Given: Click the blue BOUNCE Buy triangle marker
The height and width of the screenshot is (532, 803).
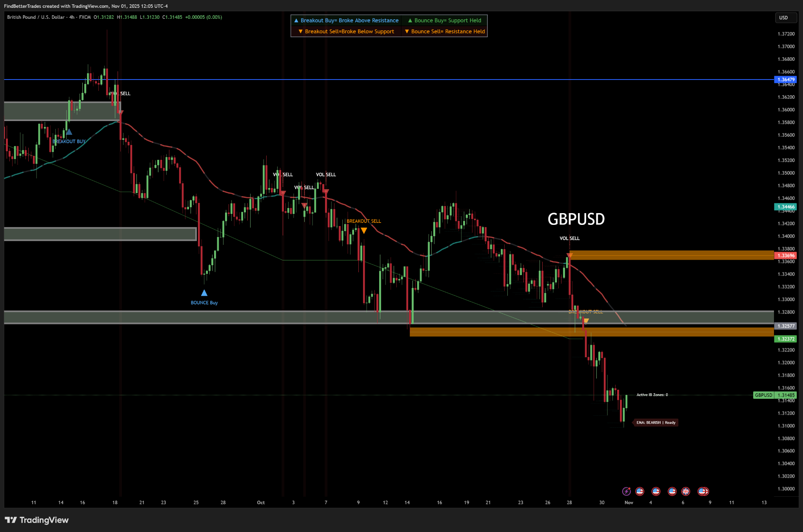Looking at the screenshot, I should click(204, 293).
